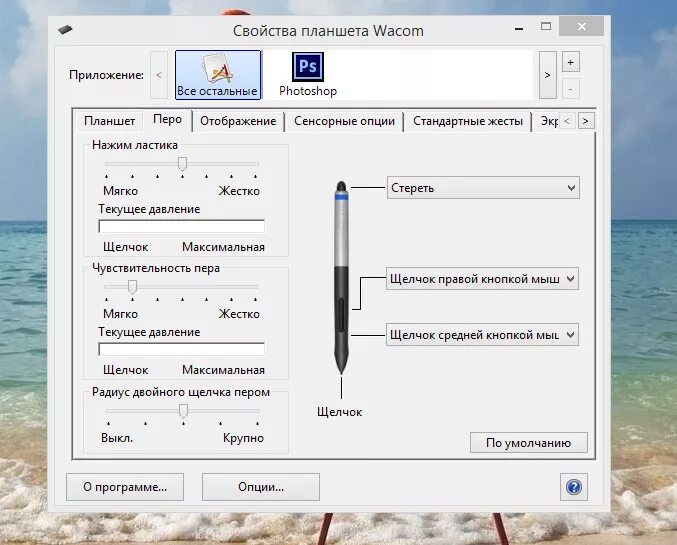This screenshot has width=677, height=545.
Task: Click the 'Крупно' label of double-click radius
Action: pyautogui.click(x=243, y=438)
